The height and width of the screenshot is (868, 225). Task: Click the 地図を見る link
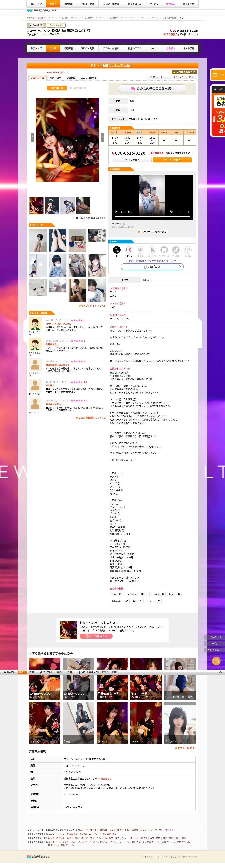tap(106, 778)
